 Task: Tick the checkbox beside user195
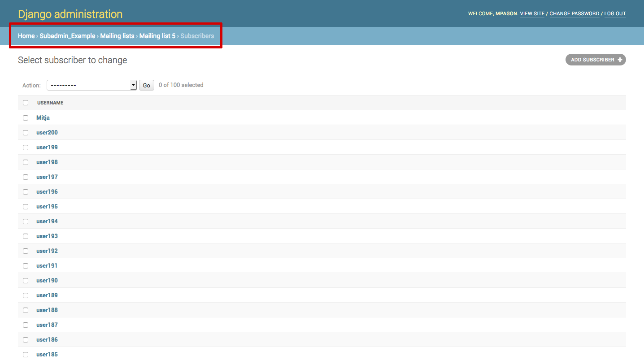pyautogui.click(x=26, y=207)
